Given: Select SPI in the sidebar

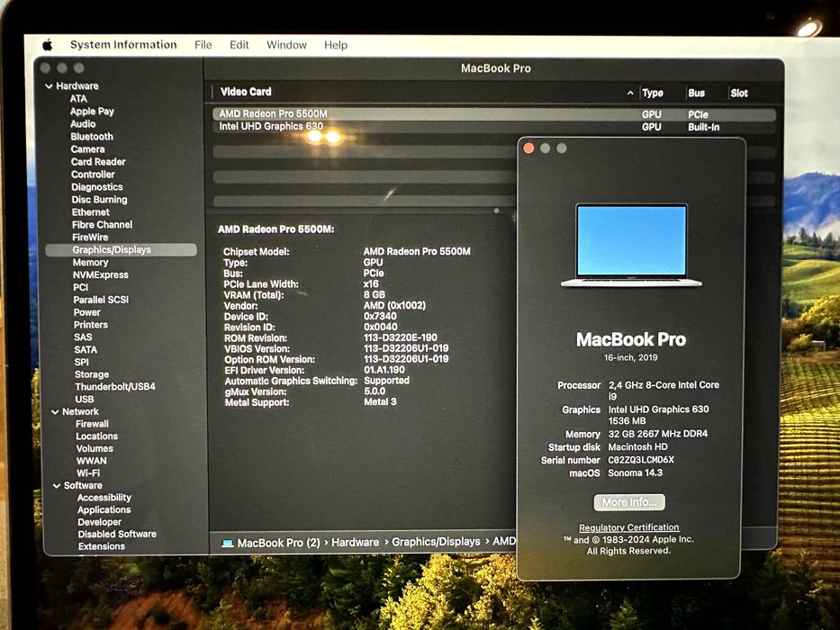Looking at the screenshot, I should pyautogui.click(x=81, y=362).
